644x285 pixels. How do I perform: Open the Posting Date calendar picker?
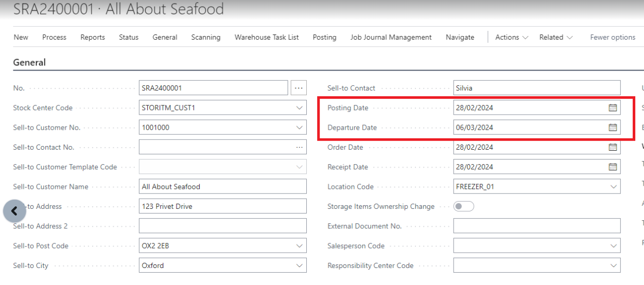point(613,108)
